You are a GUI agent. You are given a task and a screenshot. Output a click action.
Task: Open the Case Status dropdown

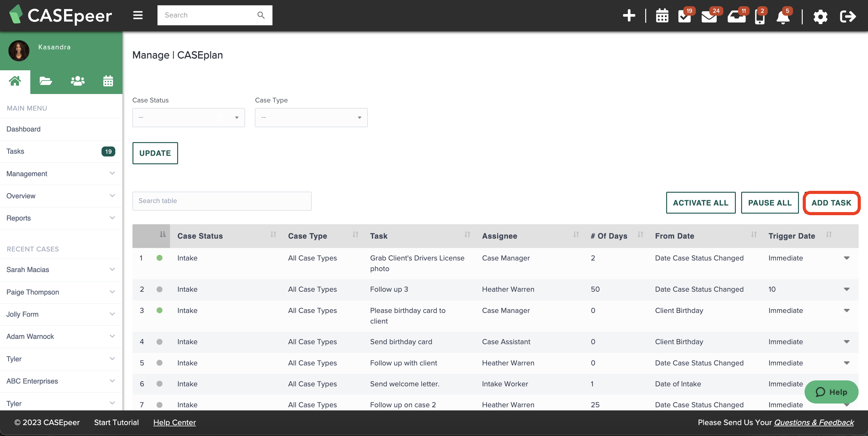pos(188,117)
